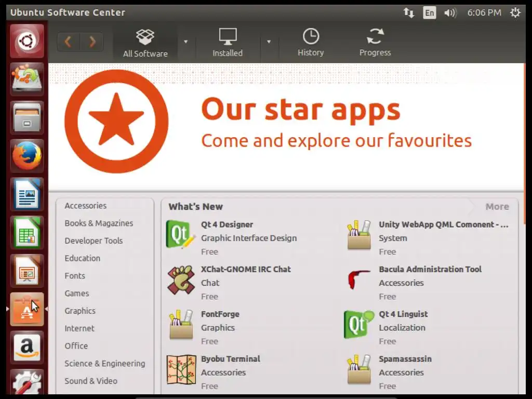The height and width of the screenshot is (399, 532).
Task: Select the Office category
Action: (76, 346)
